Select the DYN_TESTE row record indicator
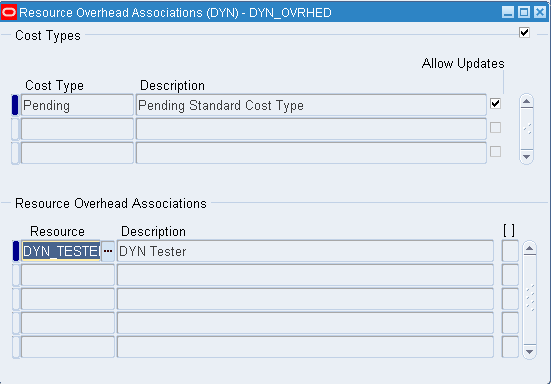This screenshot has width=553, height=384. click(16, 251)
